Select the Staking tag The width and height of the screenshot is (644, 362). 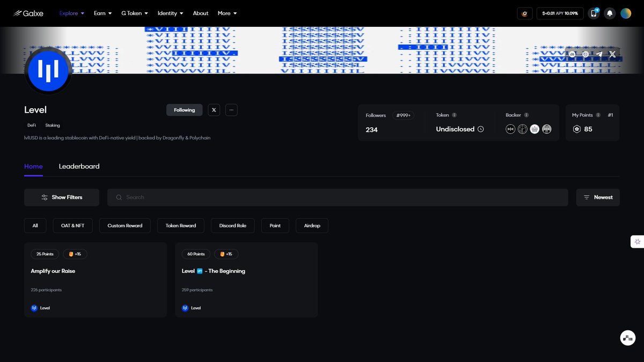pyautogui.click(x=53, y=125)
